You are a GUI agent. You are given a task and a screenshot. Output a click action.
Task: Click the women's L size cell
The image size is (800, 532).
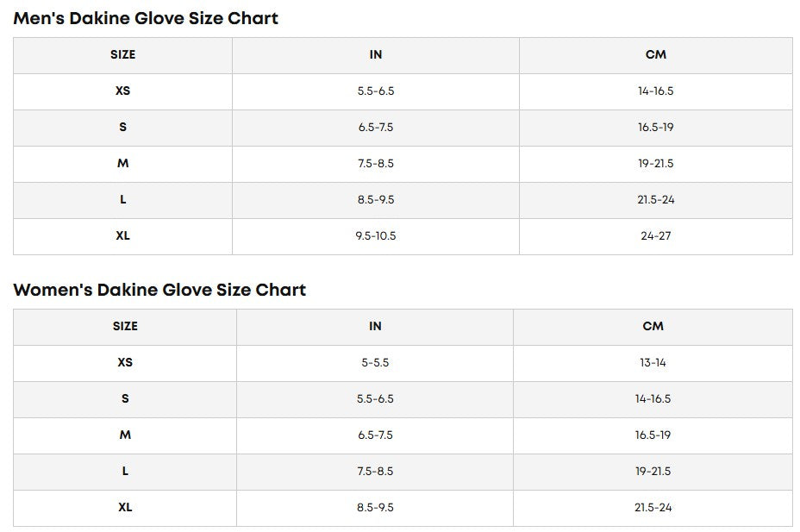125,471
